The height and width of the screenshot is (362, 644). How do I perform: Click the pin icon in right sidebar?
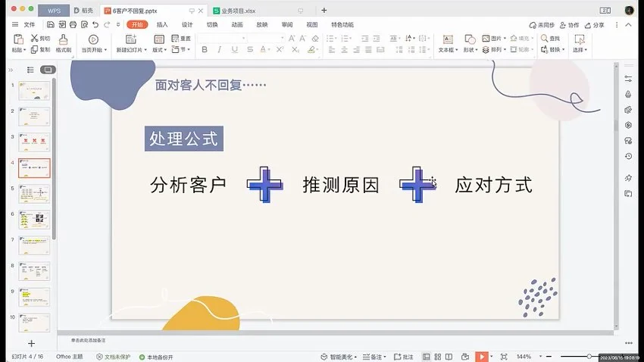[x=628, y=178]
